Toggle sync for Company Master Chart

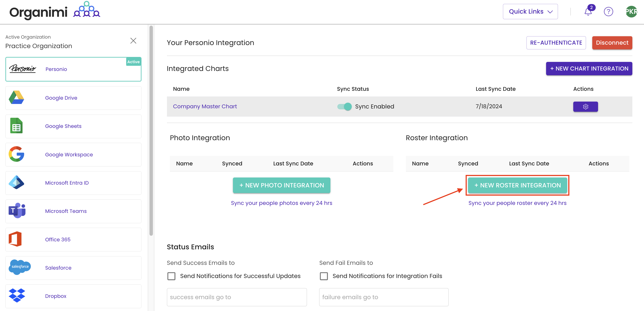[344, 107]
